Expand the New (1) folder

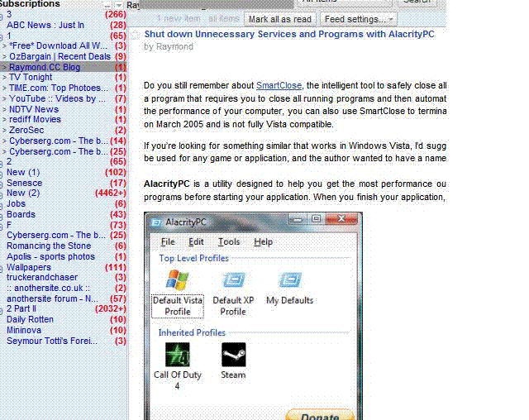2,174
